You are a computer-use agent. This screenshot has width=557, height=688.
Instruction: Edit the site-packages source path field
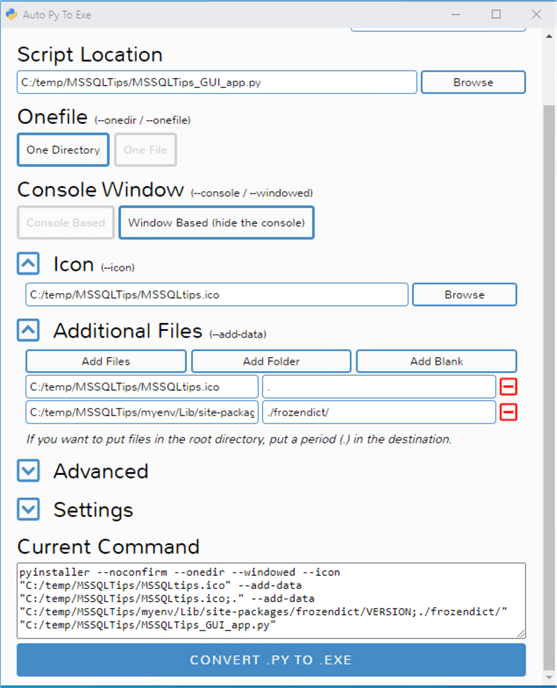pos(142,412)
